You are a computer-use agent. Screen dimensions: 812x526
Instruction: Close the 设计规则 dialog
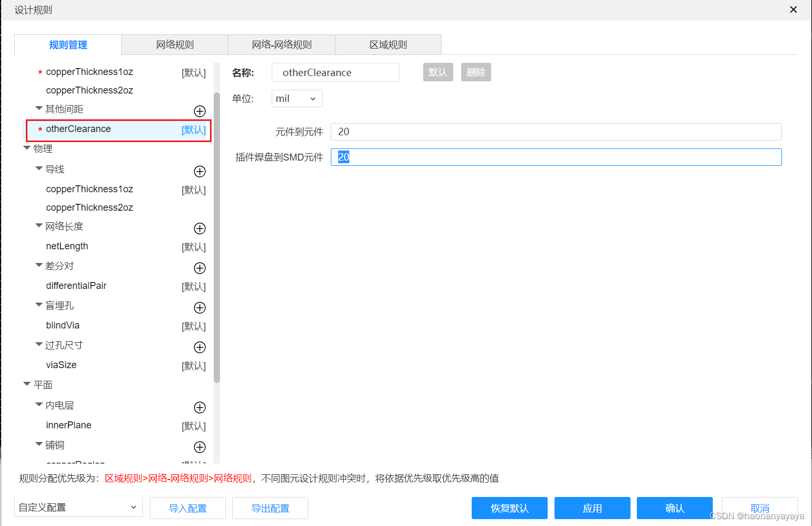[x=793, y=10]
